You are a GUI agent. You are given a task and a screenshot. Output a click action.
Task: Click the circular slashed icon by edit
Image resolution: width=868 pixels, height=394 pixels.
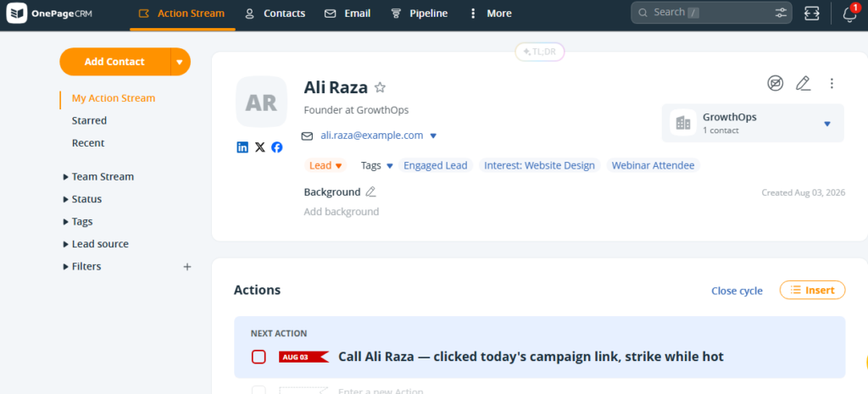pyautogui.click(x=775, y=84)
